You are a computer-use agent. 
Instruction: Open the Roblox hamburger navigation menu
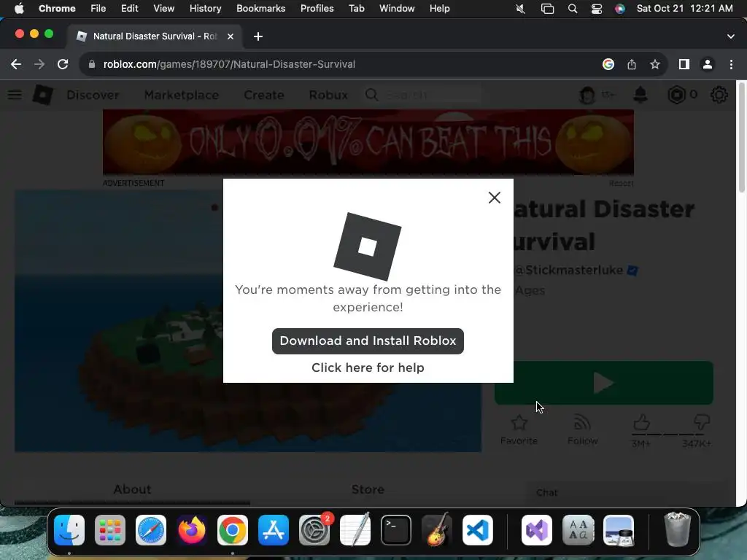click(x=15, y=95)
